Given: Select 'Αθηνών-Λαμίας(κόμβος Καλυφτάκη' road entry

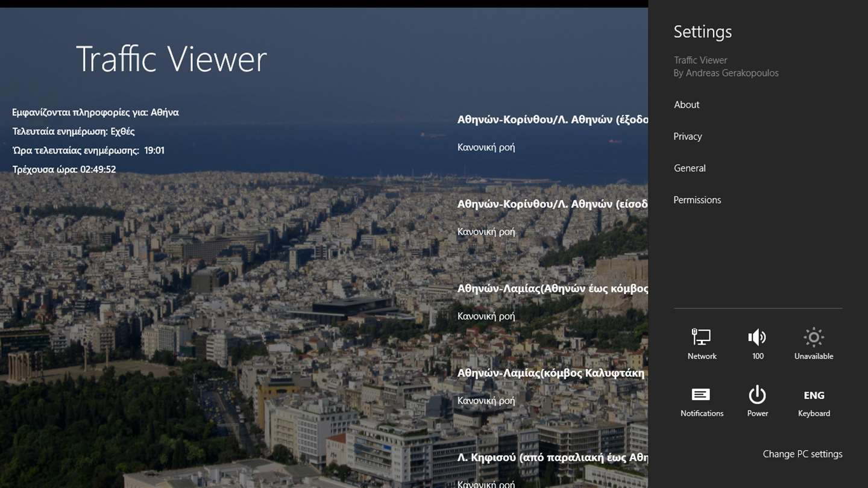Looking at the screenshot, I should tap(551, 373).
